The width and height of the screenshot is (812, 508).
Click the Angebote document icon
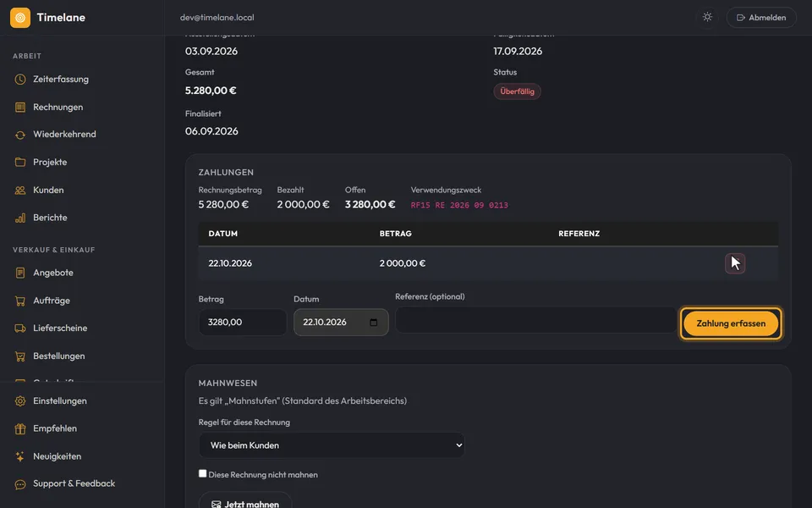pyautogui.click(x=20, y=273)
